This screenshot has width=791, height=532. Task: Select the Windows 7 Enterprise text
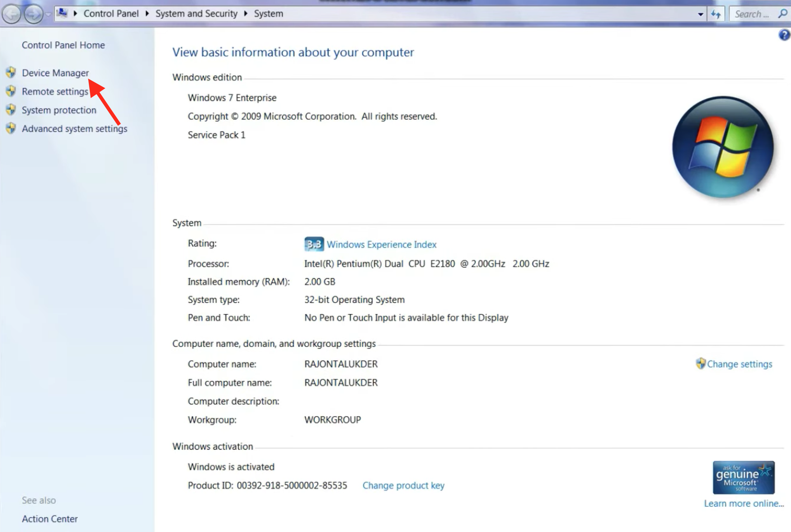pyautogui.click(x=232, y=98)
